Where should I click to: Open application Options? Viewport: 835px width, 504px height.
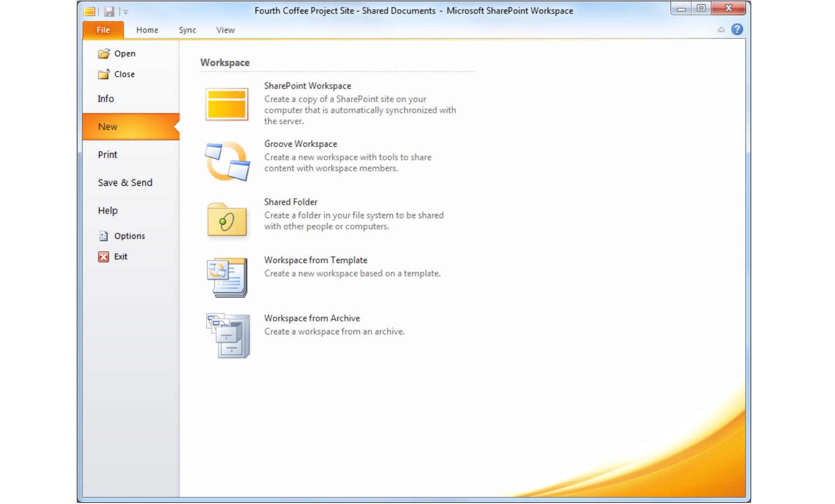pos(129,236)
